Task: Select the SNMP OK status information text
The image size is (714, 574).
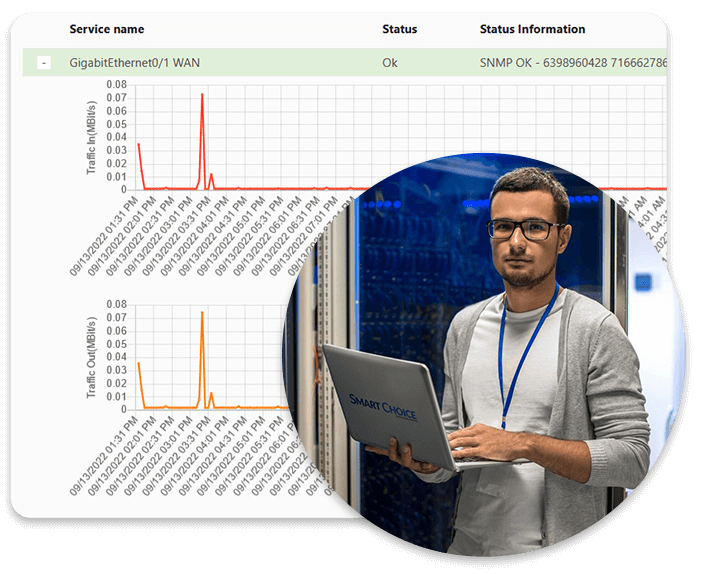Action: [x=572, y=63]
